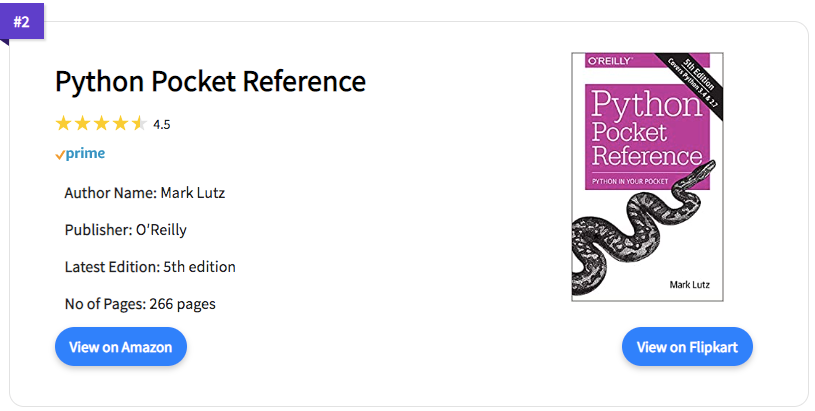Click Mark Lutz name on book cover
815x411 pixels.
pos(689,284)
